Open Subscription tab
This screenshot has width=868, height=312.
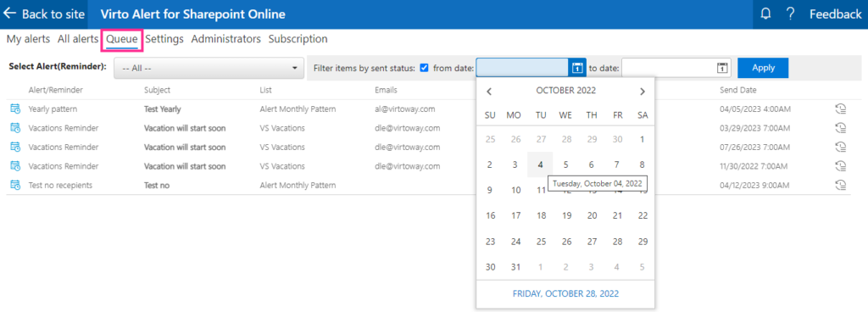pos(298,39)
